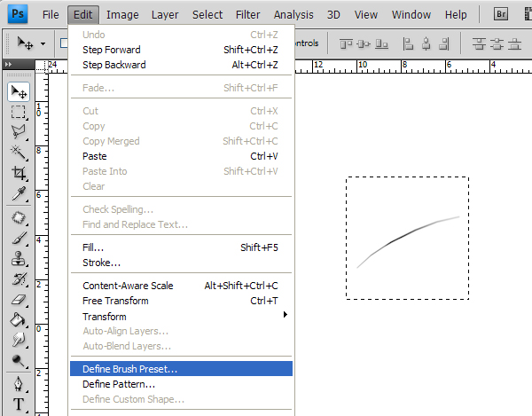Choose Define Brush Preset from Edit menu
Screen dimensions: 532x416
(129, 369)
